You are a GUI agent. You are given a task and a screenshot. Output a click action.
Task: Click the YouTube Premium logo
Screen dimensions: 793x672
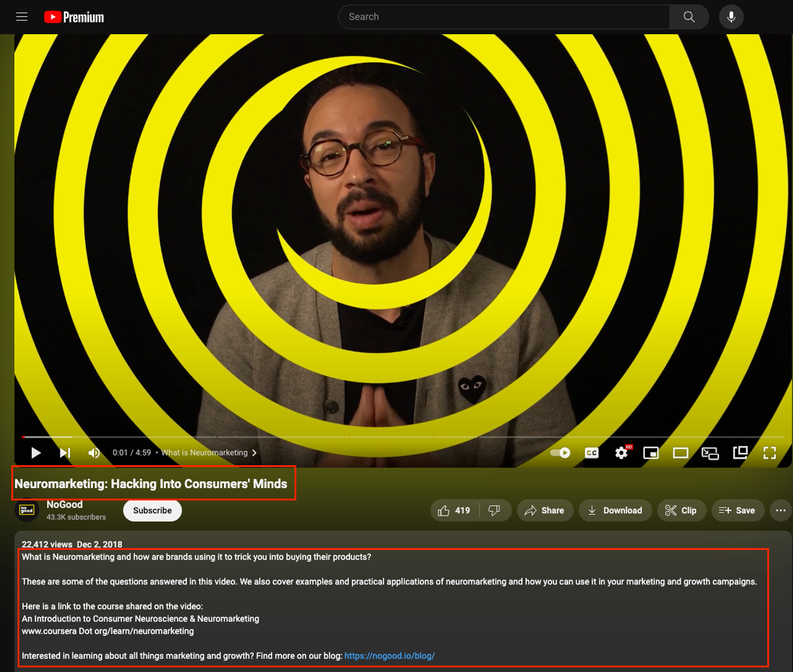[74, 17]
